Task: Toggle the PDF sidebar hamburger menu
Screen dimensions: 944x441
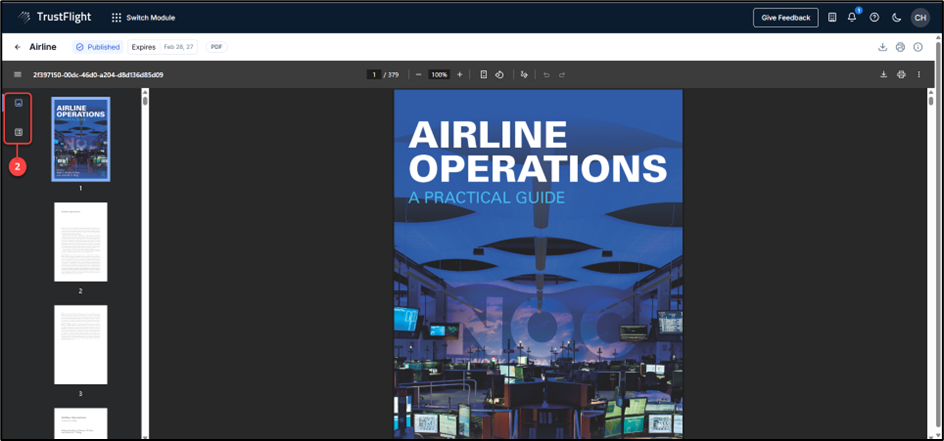Action: click(x=18, y=75)
